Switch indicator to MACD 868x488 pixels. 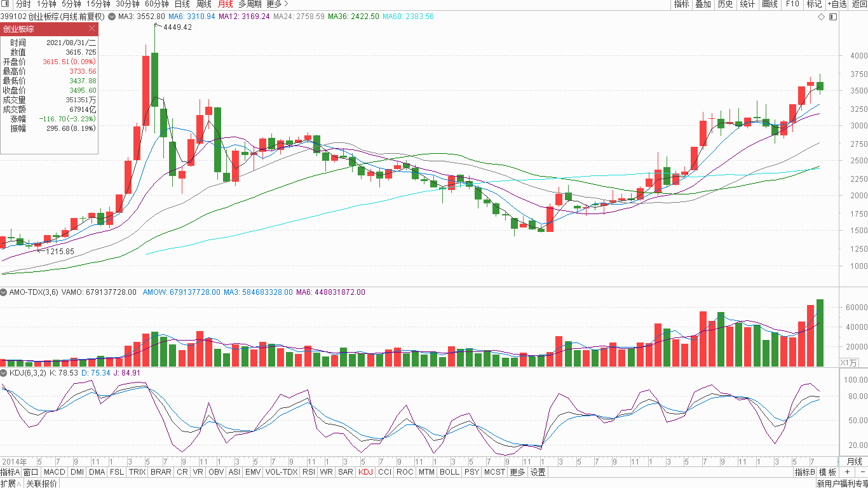55,472
